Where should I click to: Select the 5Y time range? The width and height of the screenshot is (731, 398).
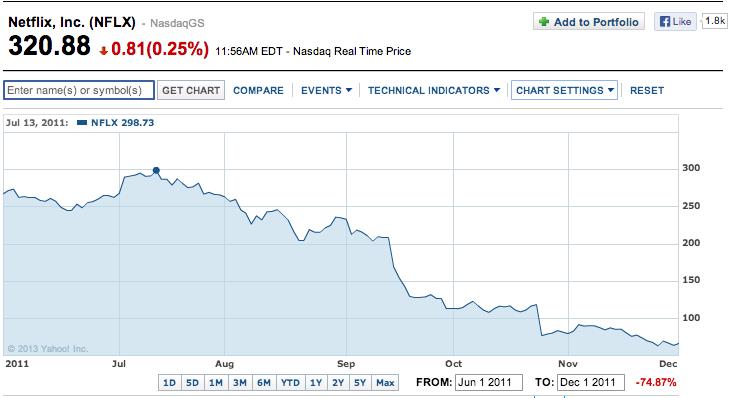[360, 383]
